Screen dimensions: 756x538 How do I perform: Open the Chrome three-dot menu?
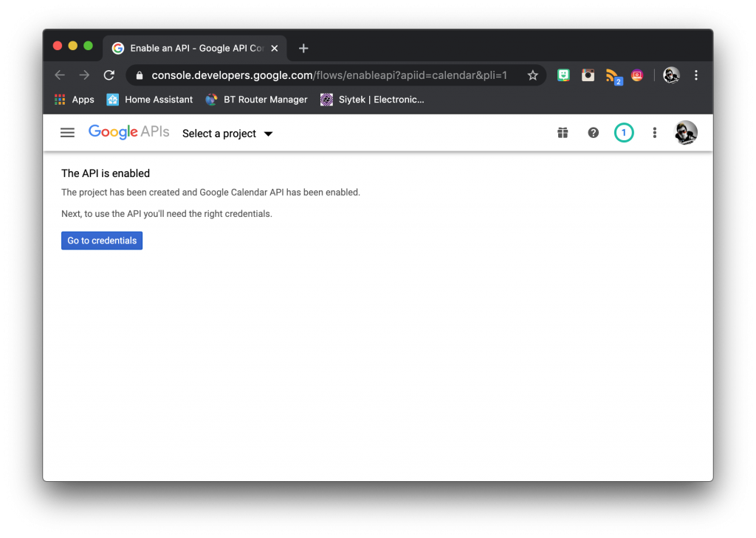695,75
